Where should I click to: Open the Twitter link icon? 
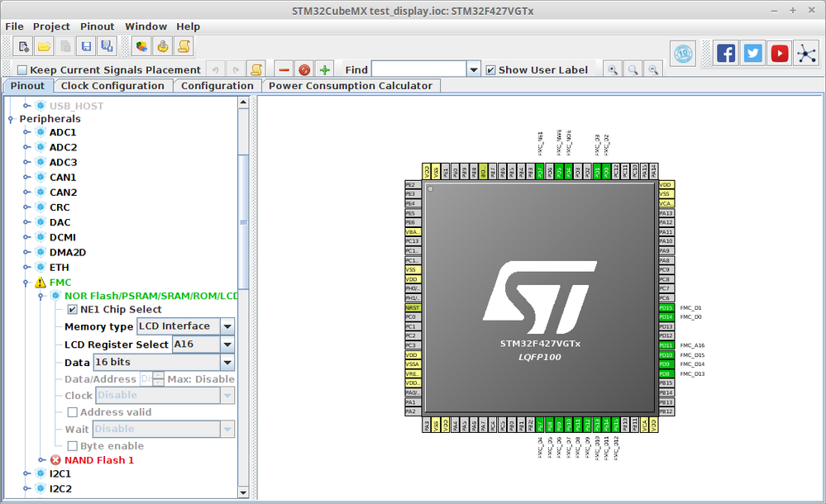point(752,53)
